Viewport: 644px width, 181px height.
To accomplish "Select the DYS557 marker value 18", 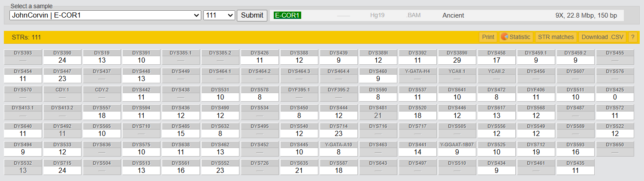I will tap(102, 116).
